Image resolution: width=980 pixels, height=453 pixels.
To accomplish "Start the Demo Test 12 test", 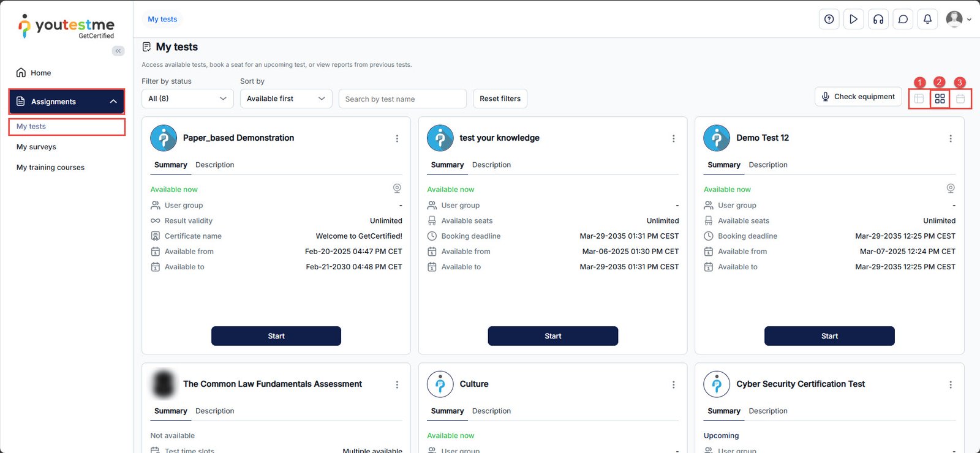I will pyautogui.click(x=829, y=336).
